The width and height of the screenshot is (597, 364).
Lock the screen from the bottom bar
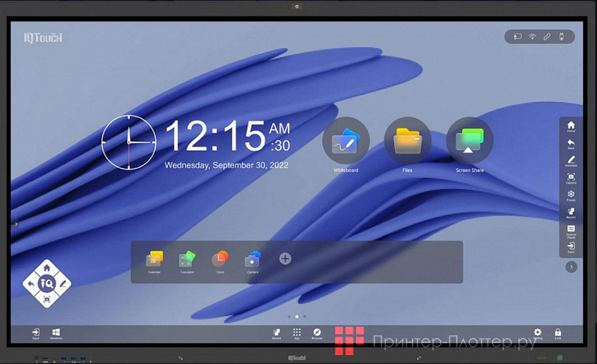click(558, 333)
